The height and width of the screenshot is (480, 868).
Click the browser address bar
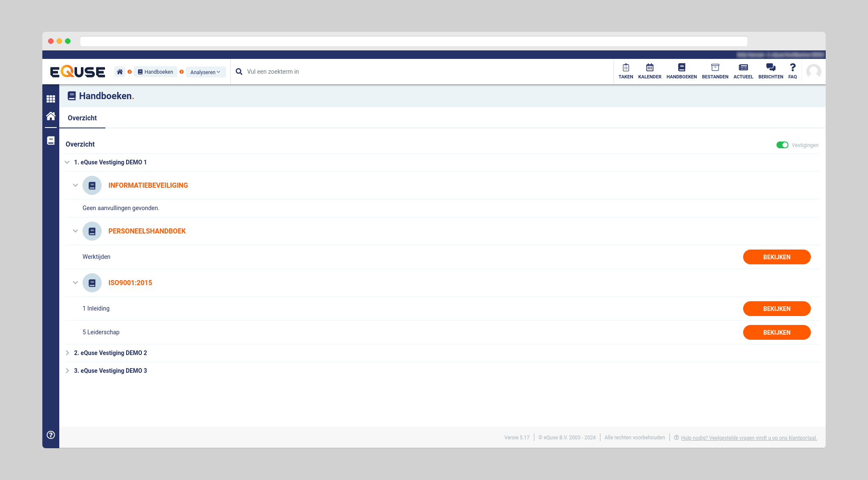[x=414, y=41]
